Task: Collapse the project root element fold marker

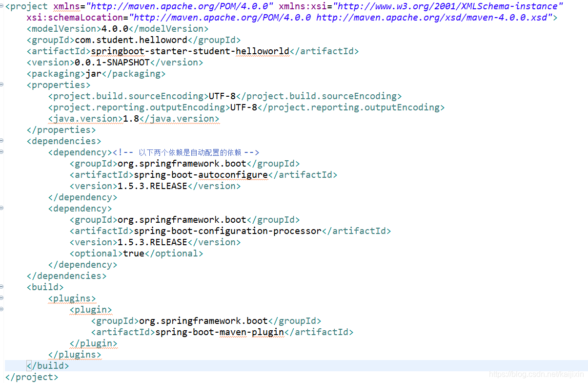Action: click(2, 6)
